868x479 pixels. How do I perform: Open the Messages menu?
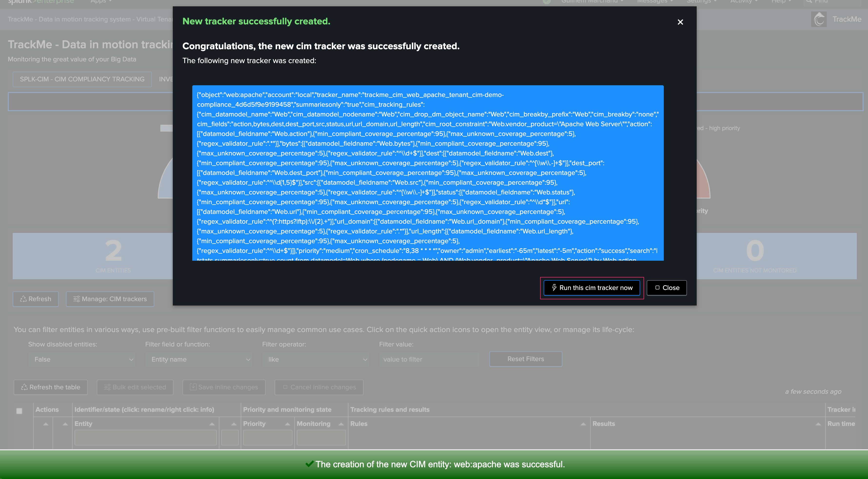[x=655, y=2]
